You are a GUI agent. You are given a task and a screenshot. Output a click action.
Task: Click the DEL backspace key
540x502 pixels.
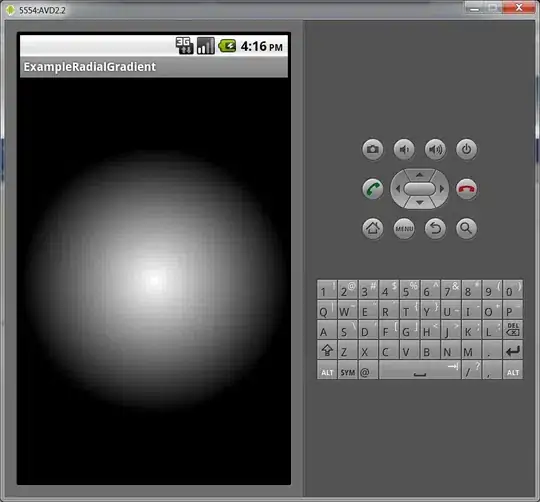(513, 330)
